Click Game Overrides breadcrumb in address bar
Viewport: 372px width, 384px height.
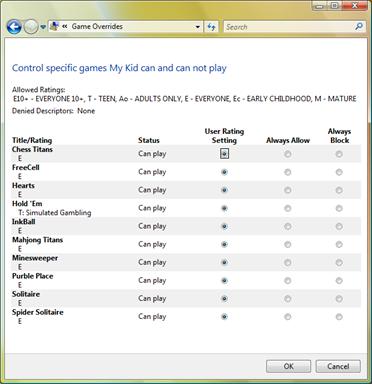(97, 26)
